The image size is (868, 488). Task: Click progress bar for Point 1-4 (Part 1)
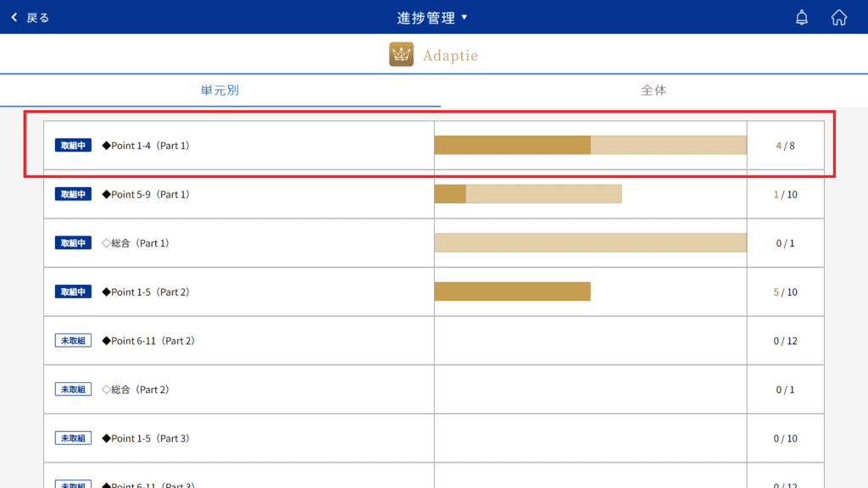pos(590,145)
